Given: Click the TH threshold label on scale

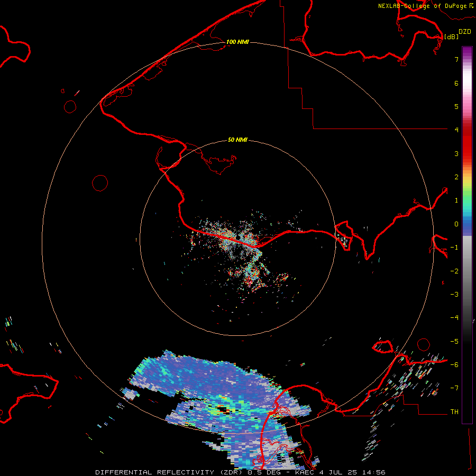Looking at the screenshot, I should (454, 411).
